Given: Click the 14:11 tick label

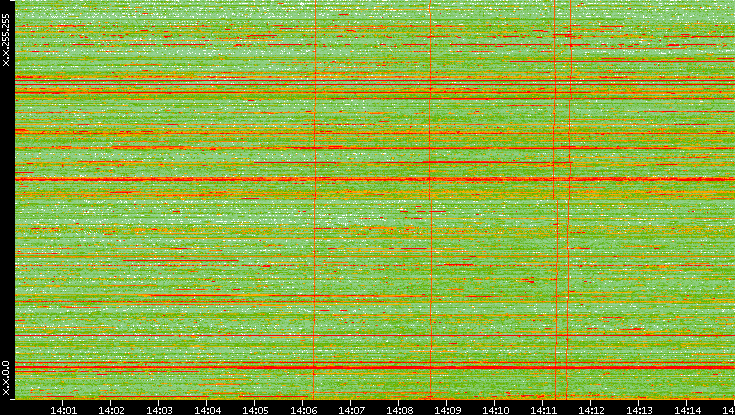Looking at the screenshot, I should click(x=543, y=410).
